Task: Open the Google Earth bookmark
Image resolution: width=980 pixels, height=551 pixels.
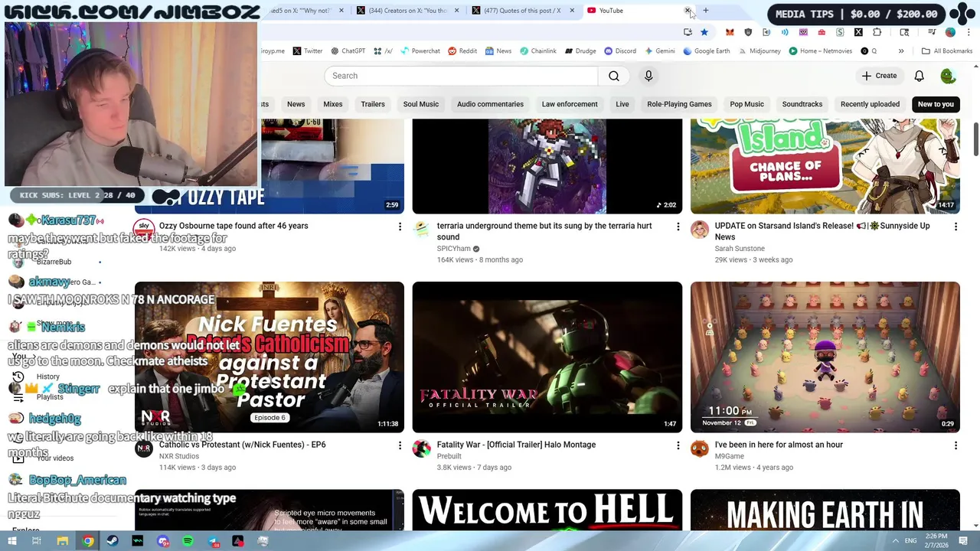Action: click(x=706, y=51)
